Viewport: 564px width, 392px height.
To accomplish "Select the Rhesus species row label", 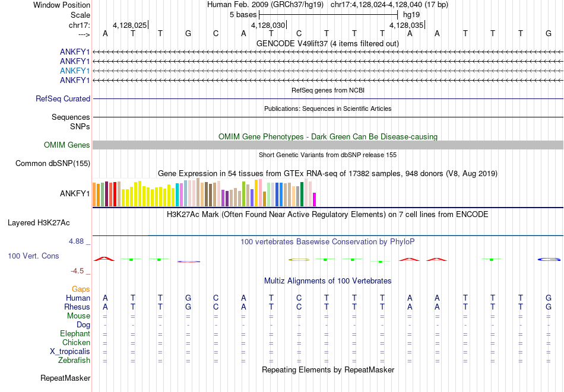I will tap(77, 307).
